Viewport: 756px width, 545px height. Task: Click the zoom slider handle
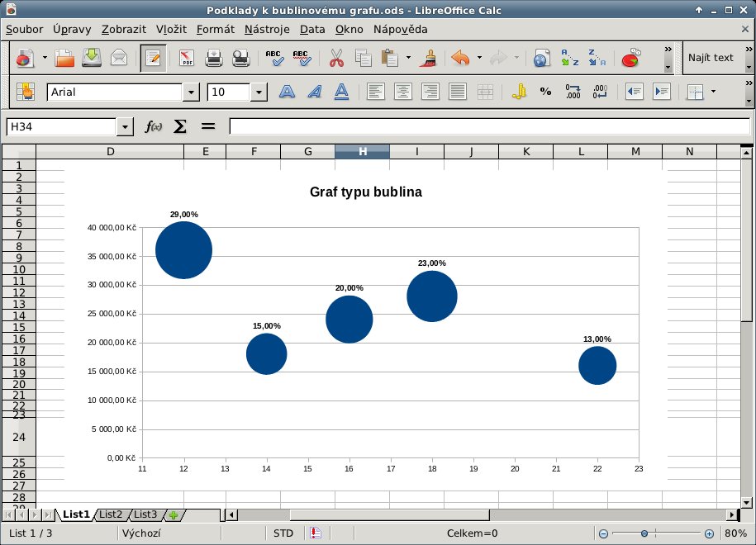[644, 533]
